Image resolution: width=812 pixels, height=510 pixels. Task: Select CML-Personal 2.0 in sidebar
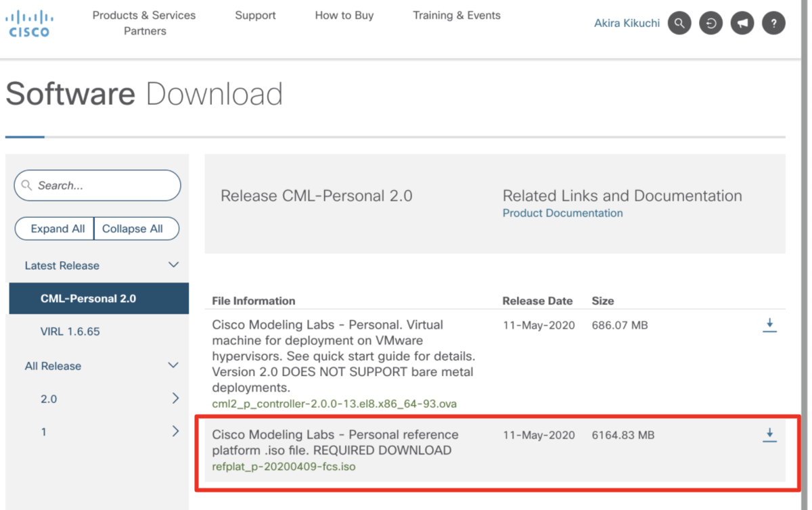pyautogui.click(x=99, y=298)
